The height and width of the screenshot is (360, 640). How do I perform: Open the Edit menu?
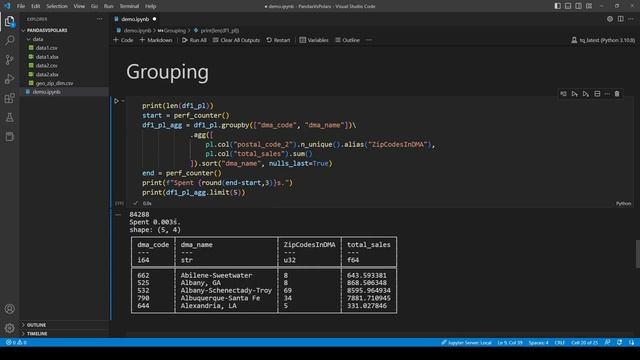coord(36,6)
